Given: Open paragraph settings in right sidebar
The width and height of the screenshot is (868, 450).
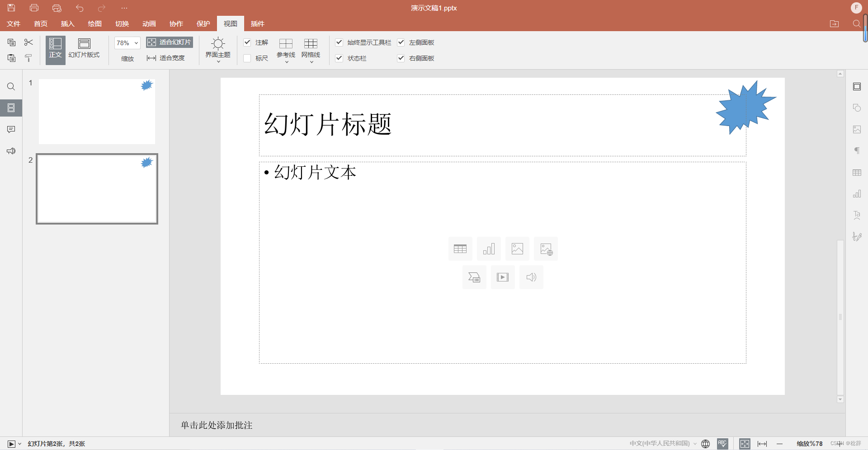Looking at the screenshot, I should pyautogui.click(x=857, y=151).
